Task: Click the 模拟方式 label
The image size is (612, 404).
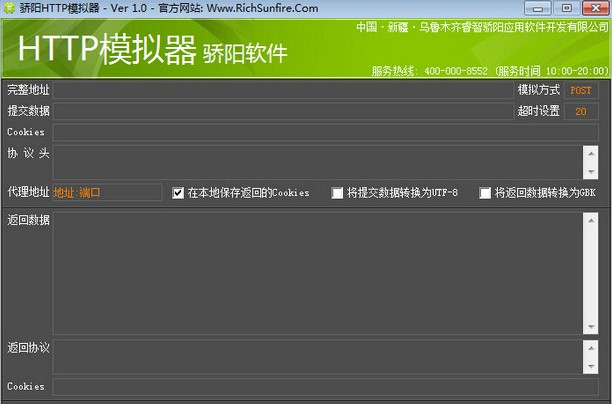Action: [539, 90]
